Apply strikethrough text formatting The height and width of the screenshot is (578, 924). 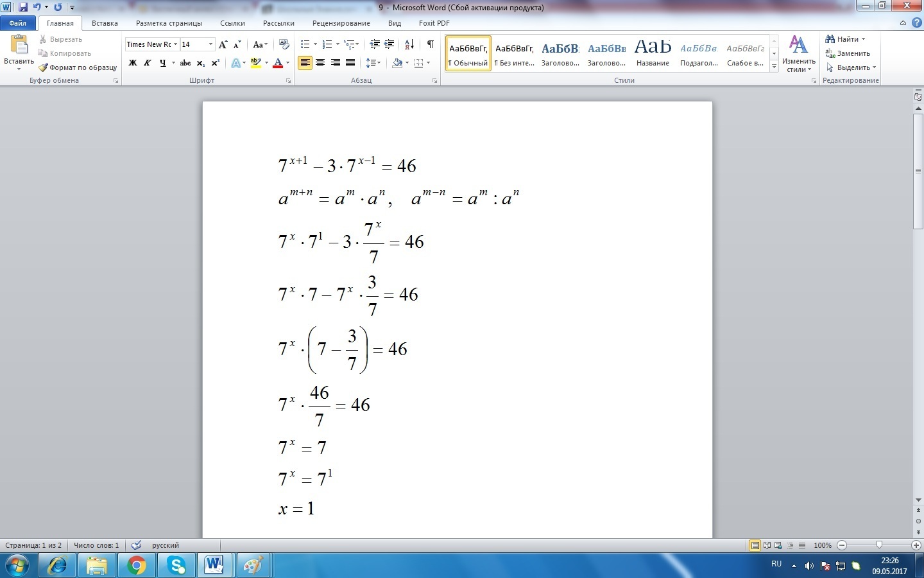click(x=185, y=63)
